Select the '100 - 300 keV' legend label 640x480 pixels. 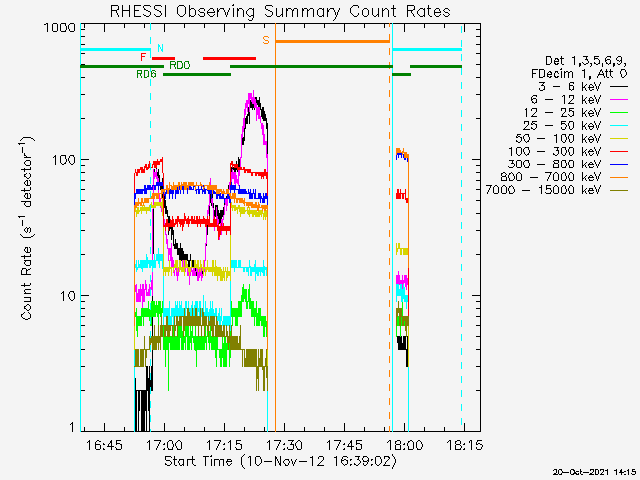(x=555, y=151)
